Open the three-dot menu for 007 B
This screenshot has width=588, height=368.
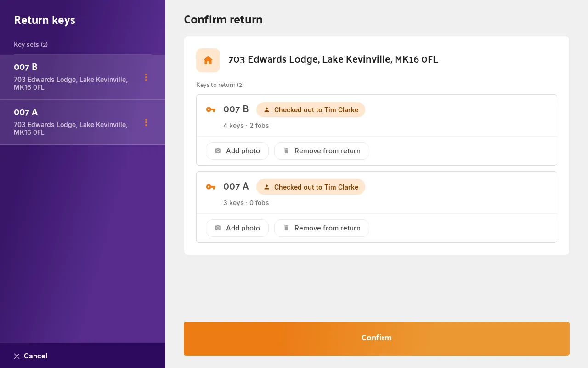click(146, 77)
